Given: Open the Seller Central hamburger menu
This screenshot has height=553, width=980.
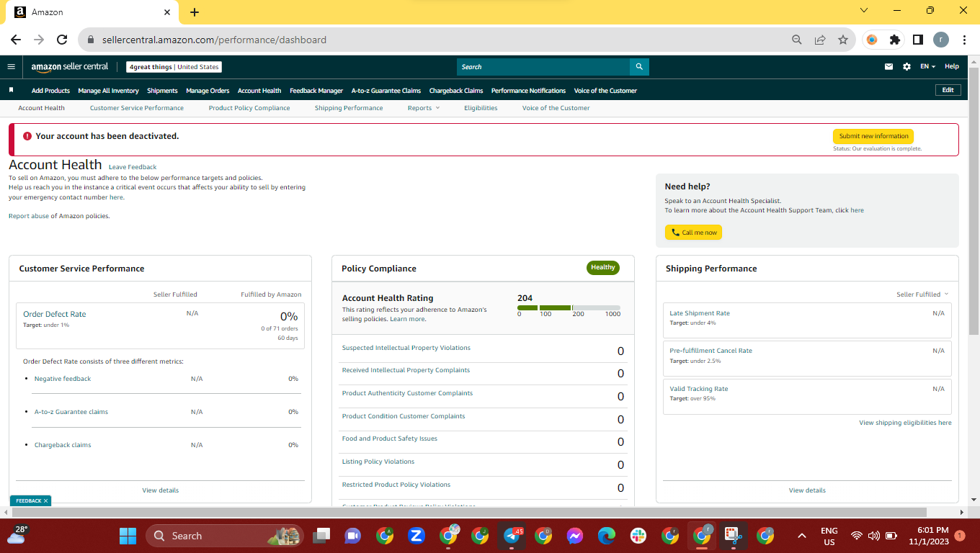Looking at the screenshot, I should tap(11, 67).
